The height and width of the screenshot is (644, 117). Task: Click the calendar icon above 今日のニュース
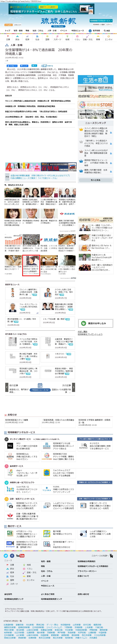40,385
